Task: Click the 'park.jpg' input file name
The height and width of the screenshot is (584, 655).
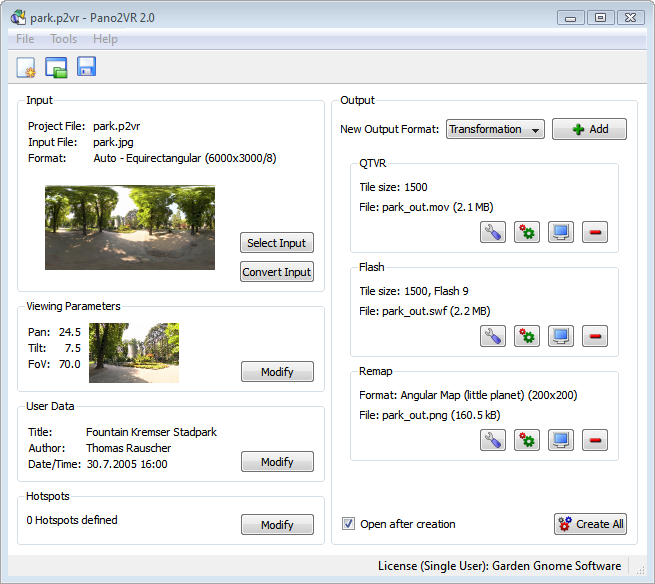Action: point(113,142)
